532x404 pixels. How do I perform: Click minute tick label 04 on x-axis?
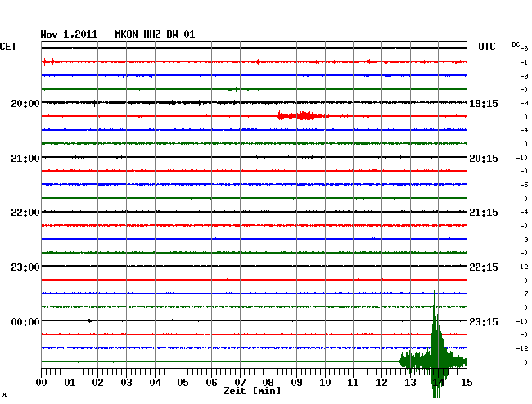point(155,382)
